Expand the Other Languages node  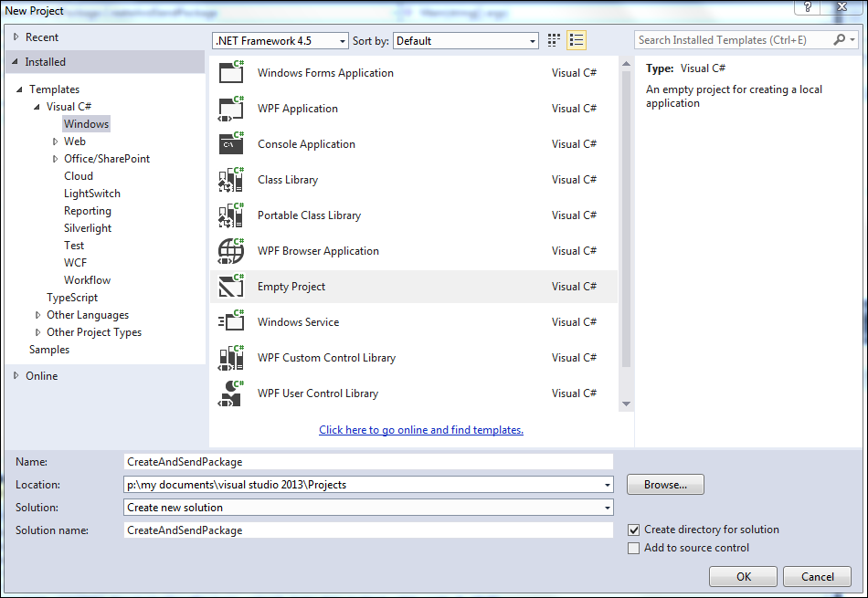point(37,315)
